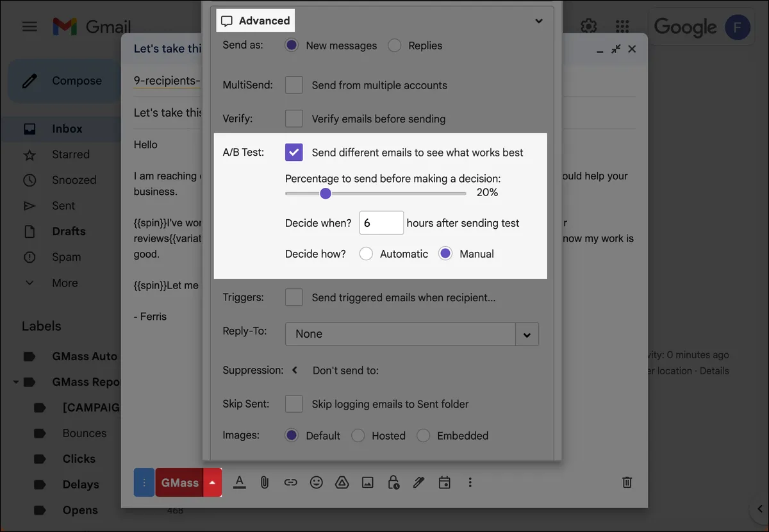
Task: Toggle confidential mode lock-clock icon
Action: click(393, 482)
